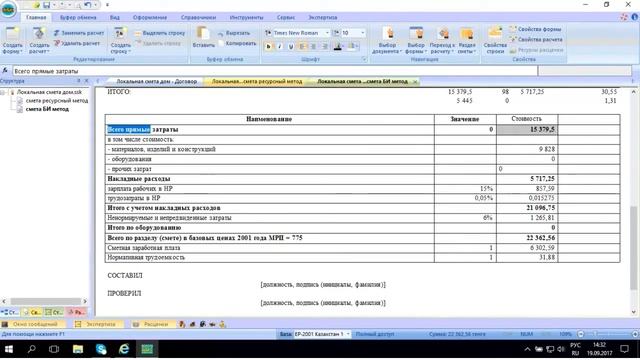Open the round application menu button
The height and width of the screenshot is (360, 640).
pos(8,9)
